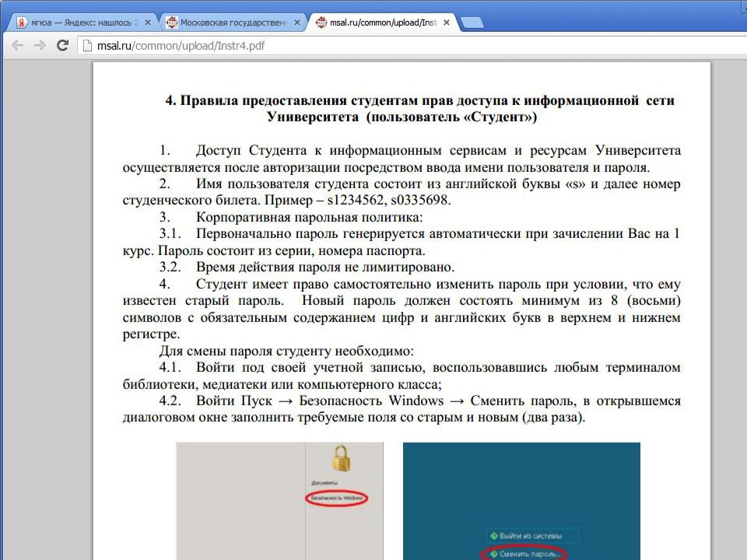Click the Yandex favicon on the first tab

[22, 23]
